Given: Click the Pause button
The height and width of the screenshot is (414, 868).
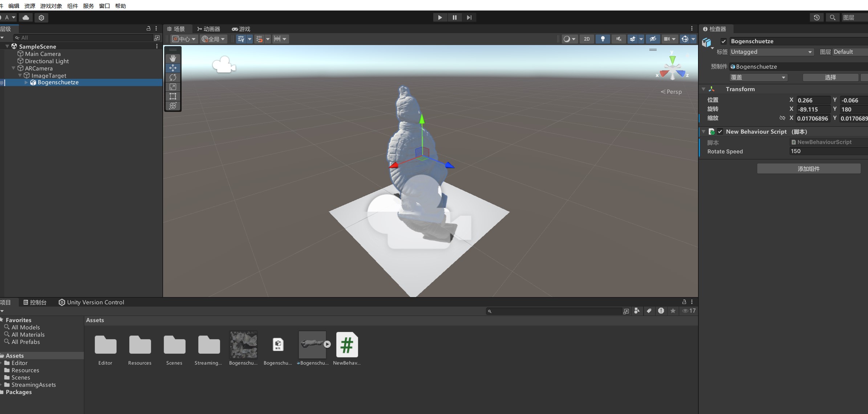Looking at the screenshot, I should point(454,17).
